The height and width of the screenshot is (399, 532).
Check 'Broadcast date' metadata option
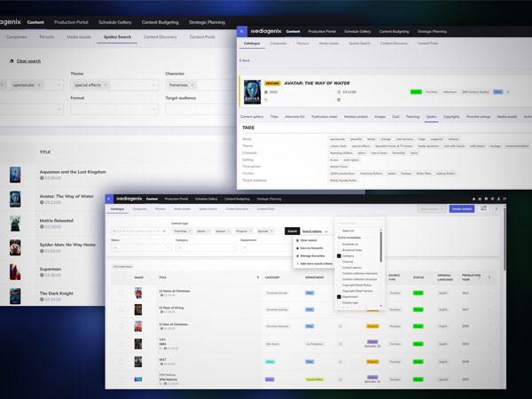pos(339,250)
